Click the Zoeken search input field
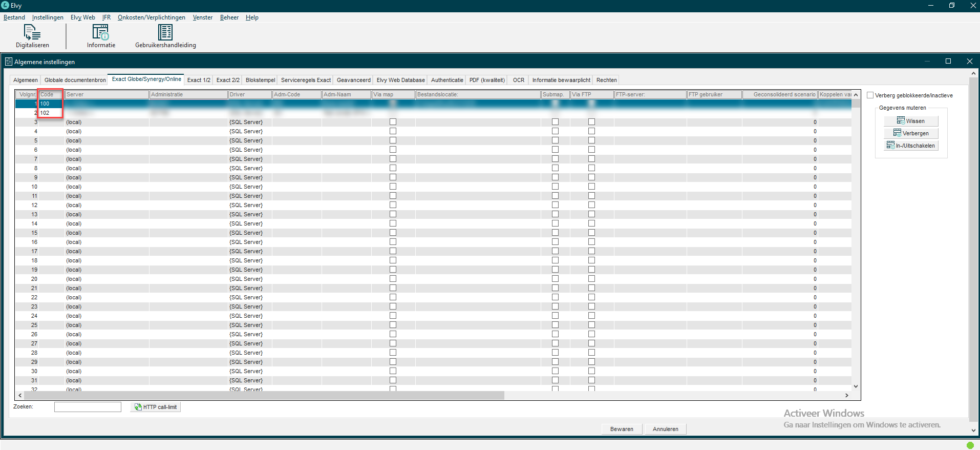 88,407
